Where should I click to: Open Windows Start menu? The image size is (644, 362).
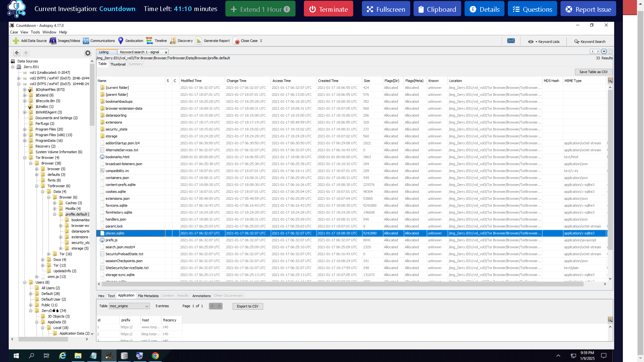16,356
